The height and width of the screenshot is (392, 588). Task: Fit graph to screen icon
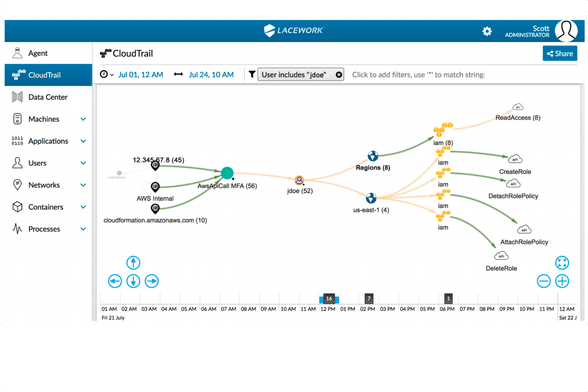[562, 263]
